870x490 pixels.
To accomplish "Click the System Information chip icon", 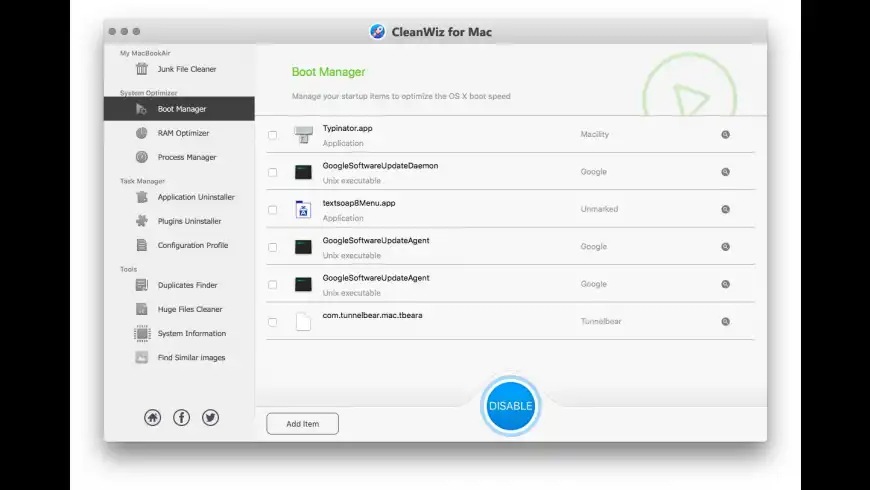I will click(142, 333).
